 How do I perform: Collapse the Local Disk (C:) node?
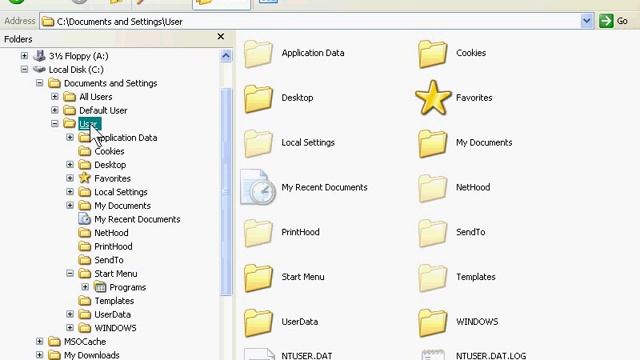24,69
